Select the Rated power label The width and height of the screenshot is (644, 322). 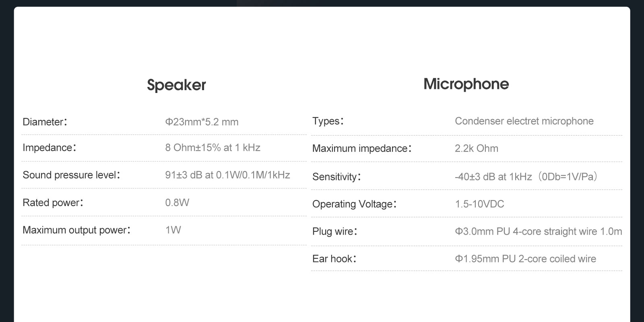[x=53, y=202]
